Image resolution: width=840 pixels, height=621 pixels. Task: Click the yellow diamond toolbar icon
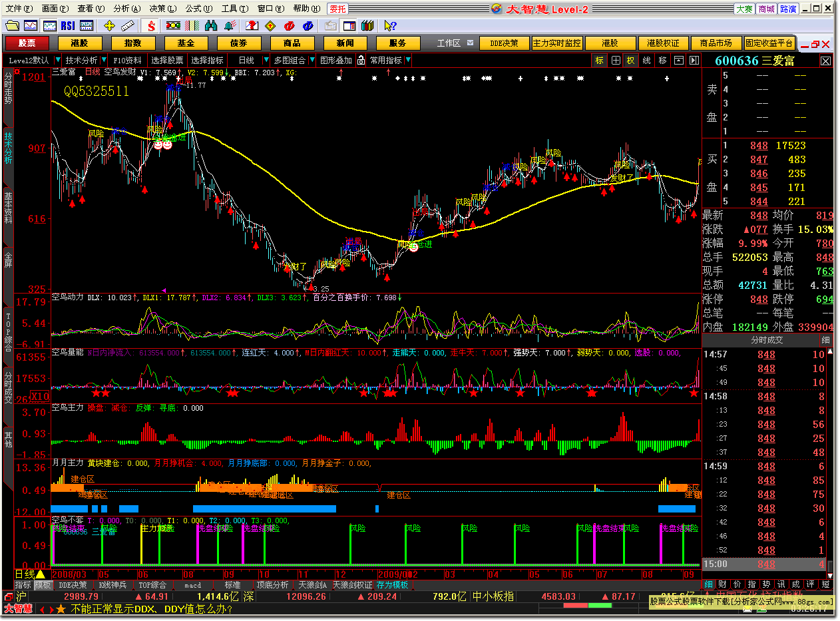(x=270, y=26)
